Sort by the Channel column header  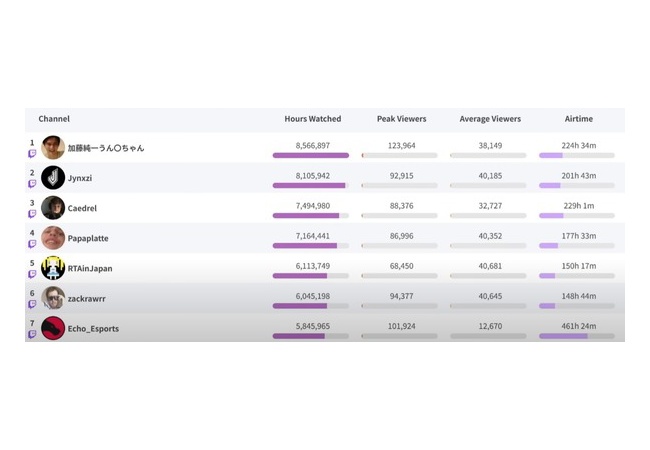tap(54, 119)
